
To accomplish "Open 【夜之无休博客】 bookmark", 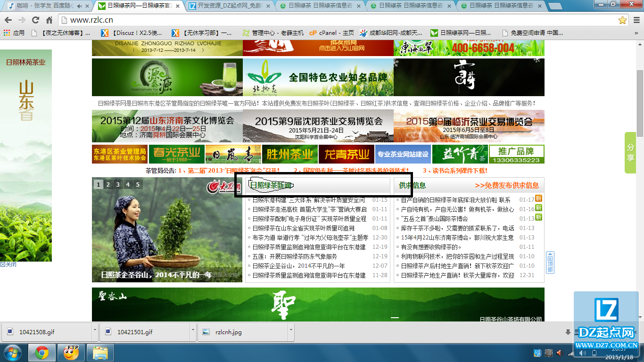I will pos(61,33).
